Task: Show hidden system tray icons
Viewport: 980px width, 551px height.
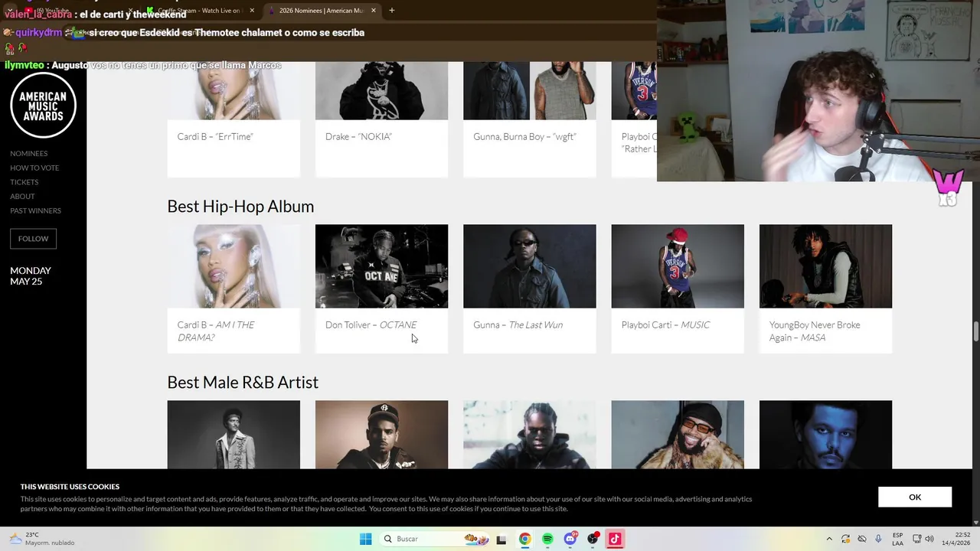Action: click(829, 539)
